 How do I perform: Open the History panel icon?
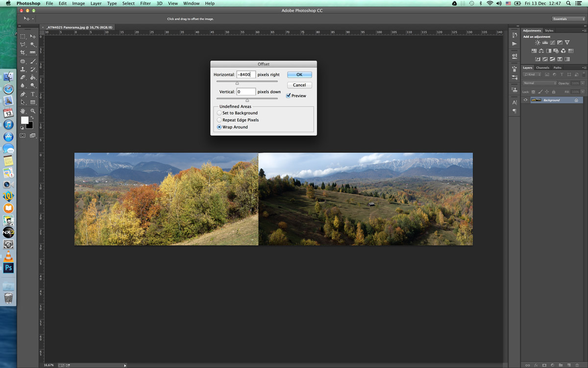pyautogui.click(x=514, y=35)
